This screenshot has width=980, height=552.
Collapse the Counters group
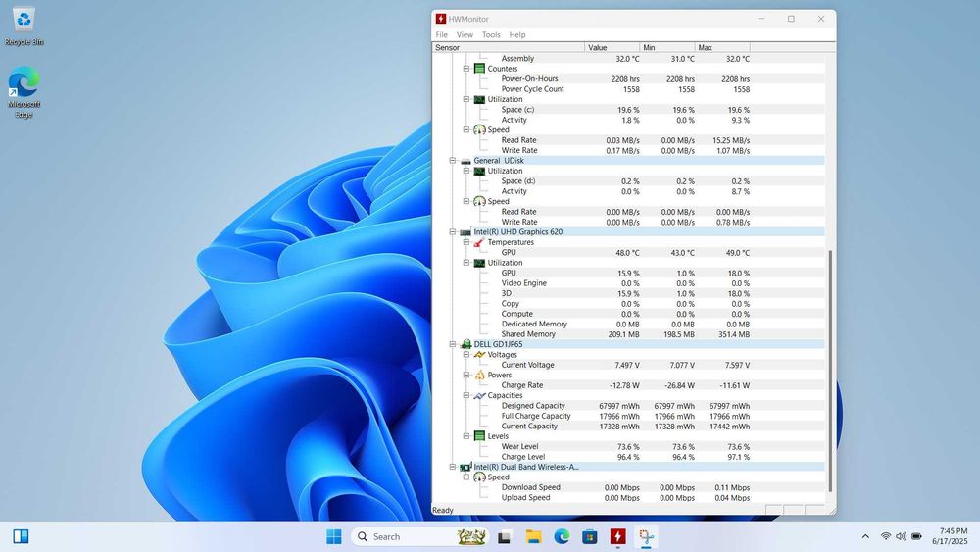tap(466, 69)
